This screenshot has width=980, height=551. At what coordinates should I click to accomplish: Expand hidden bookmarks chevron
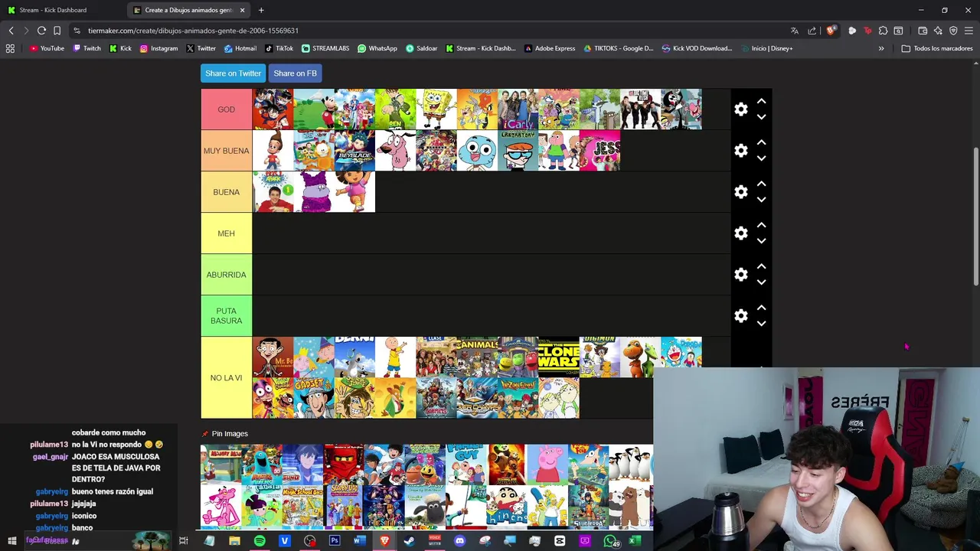pos(881,48)
